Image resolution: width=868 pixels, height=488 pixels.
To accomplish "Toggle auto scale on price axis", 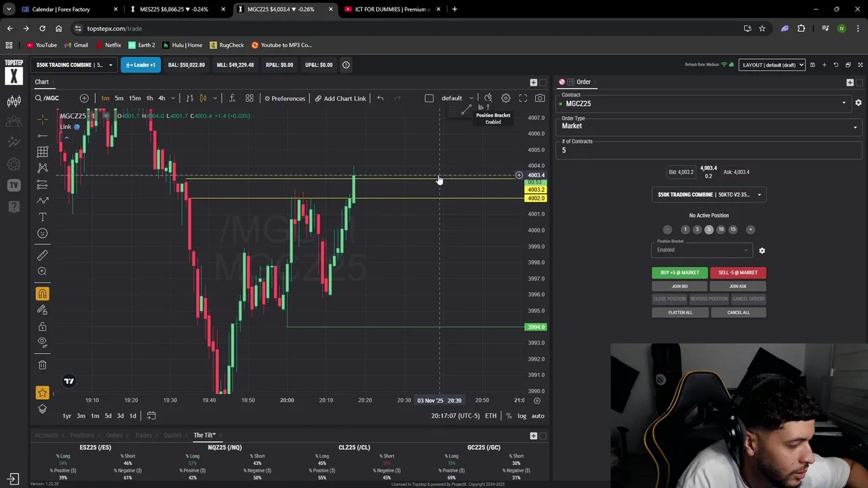I will click(x=538, y=415).
